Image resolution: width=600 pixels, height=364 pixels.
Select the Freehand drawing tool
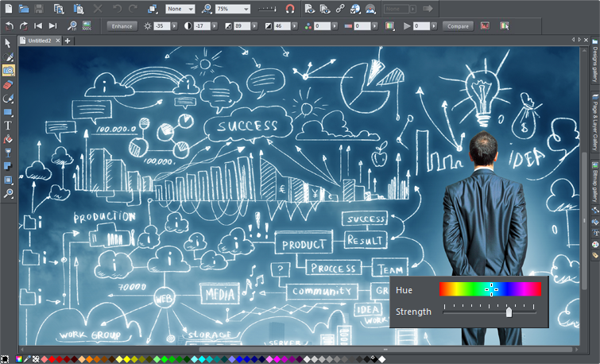(x=8, y=57)
